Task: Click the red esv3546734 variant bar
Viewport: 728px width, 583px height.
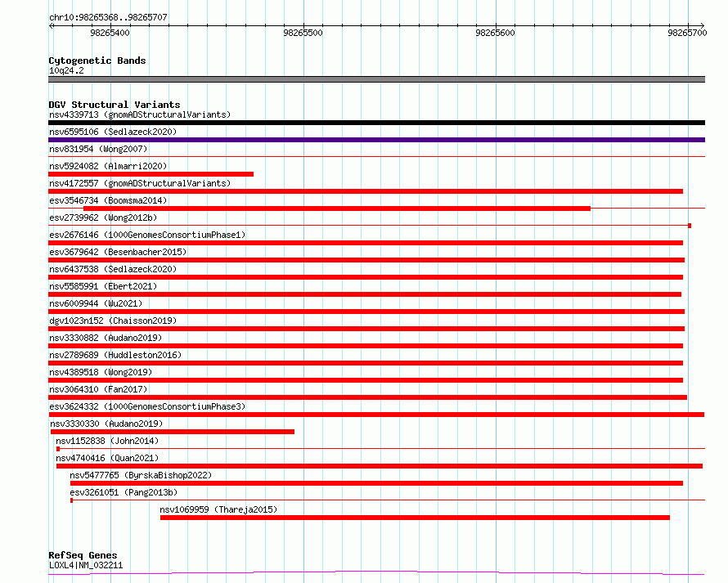Action: click(337, 209)
